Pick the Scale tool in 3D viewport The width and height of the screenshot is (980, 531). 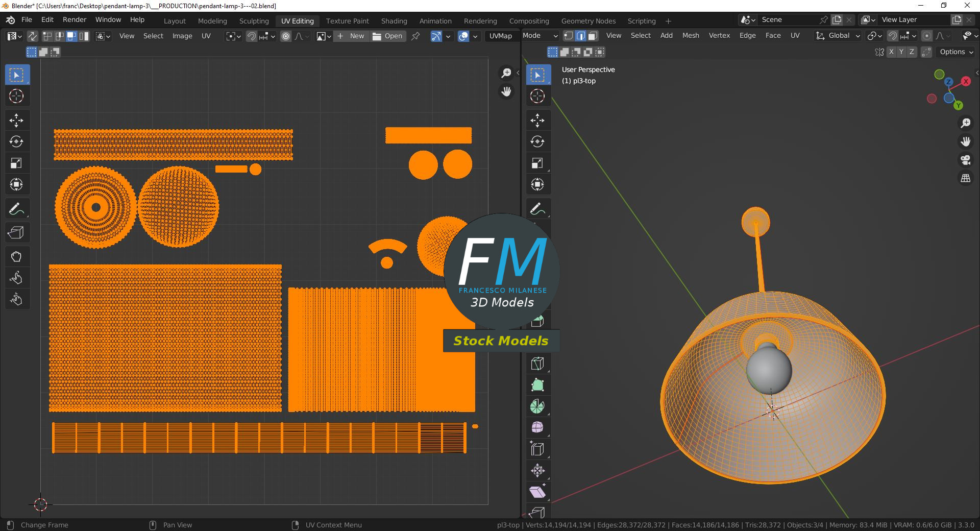click(537, 163)
